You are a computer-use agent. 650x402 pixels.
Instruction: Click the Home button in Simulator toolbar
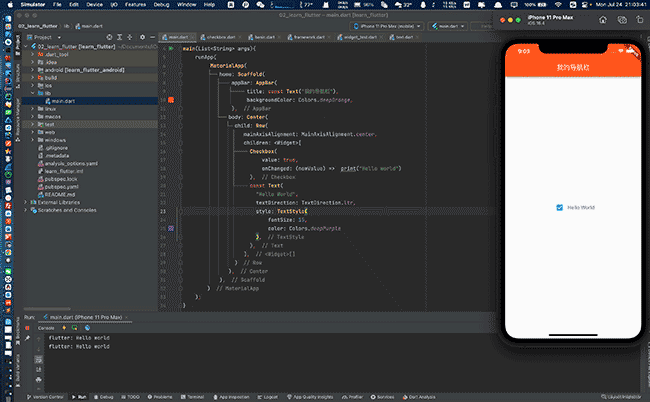603,20
